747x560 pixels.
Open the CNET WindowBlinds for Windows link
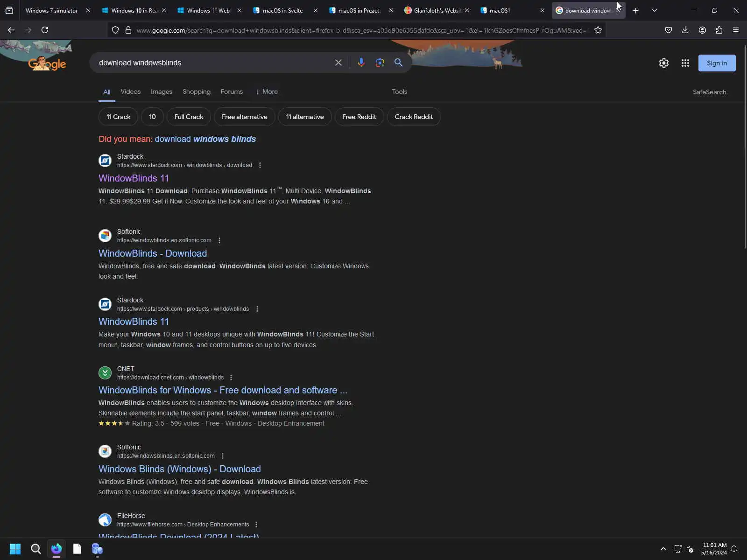pos(223,390)
